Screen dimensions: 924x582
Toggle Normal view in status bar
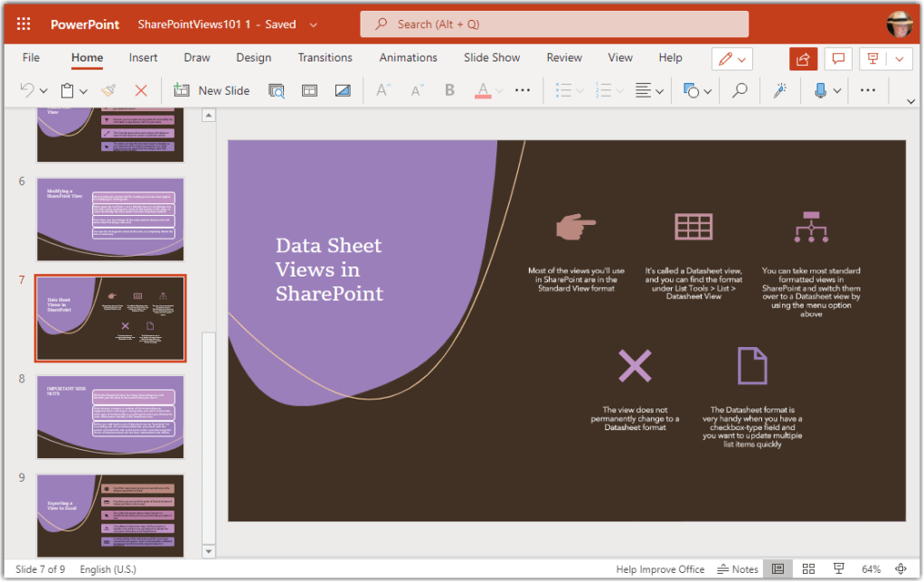point(776,568)
